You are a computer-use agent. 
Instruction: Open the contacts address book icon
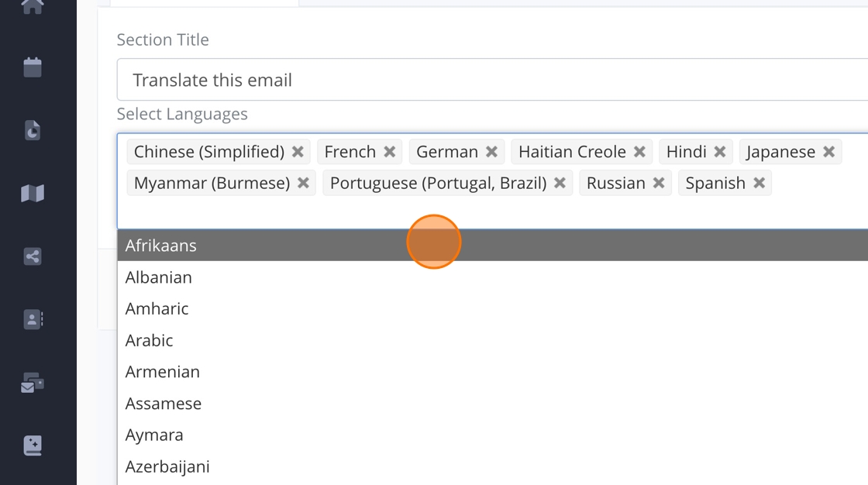(33, 319)
